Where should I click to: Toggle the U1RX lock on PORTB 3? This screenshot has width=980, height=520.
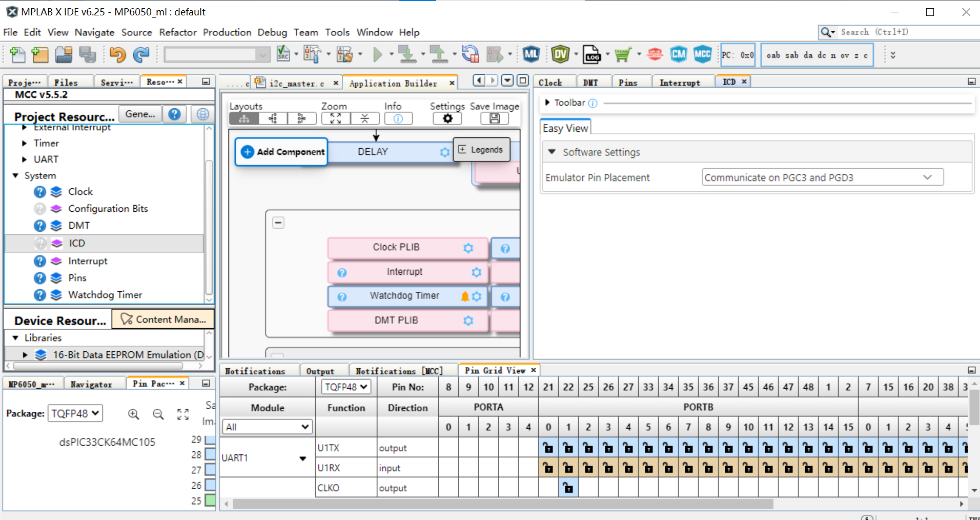click(608, 468)
